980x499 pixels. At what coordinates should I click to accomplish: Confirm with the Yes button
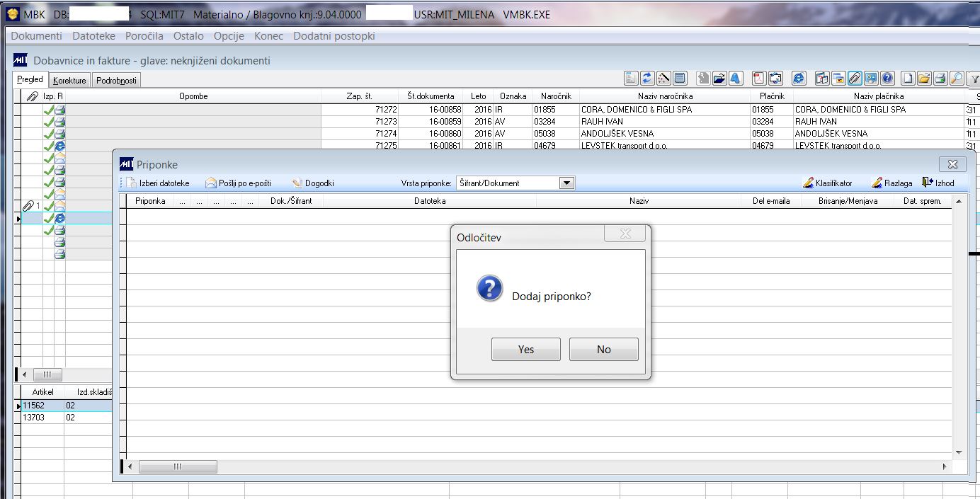526,350
